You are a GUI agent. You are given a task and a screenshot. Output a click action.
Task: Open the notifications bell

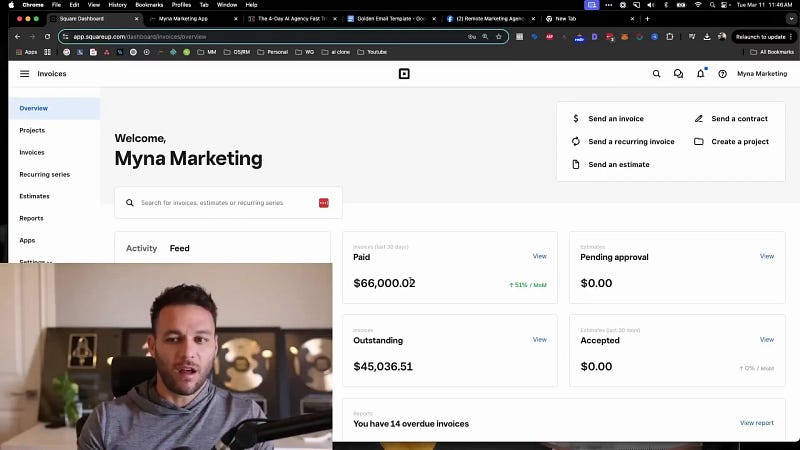pyautogui.click(x=701, y=74)
